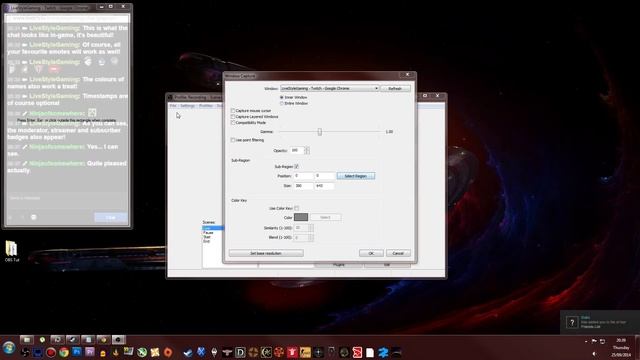Select the End scene in Scenes list
Image resolution: width=640 pixels, height=360 pixels.
[x=206, y=241]
